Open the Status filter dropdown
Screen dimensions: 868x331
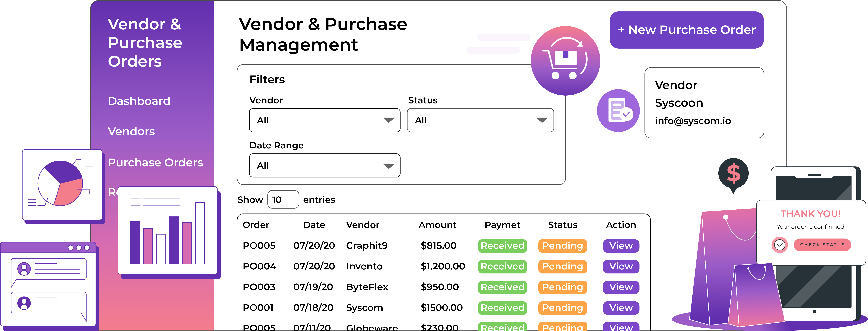tap(480, 120)
